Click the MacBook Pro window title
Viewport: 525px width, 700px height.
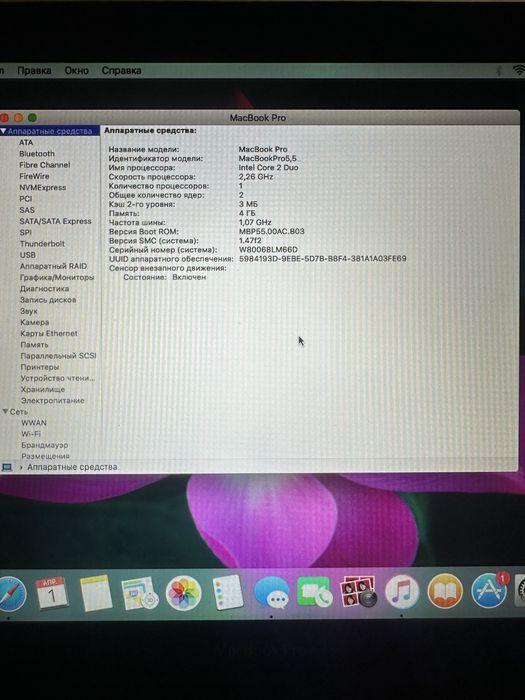tap(258, 118)
